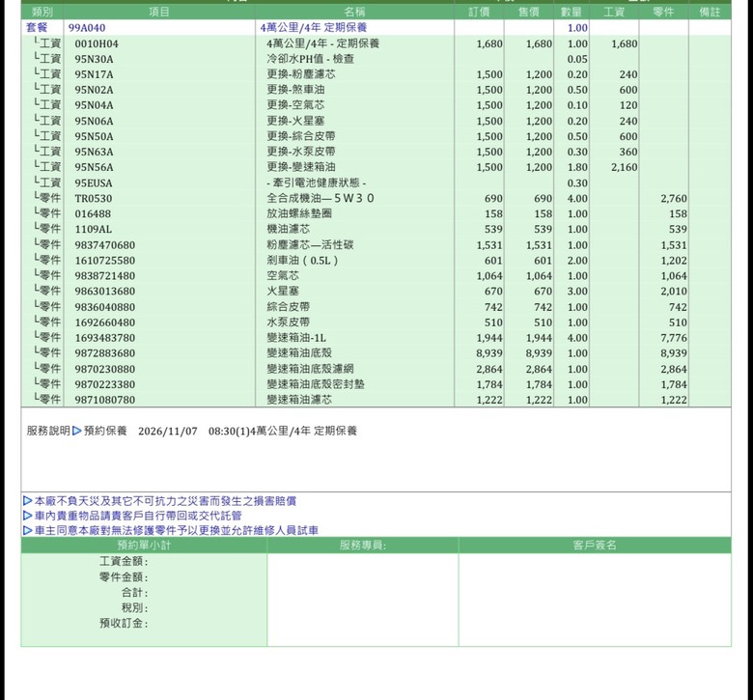
Task: Click the 工資金額 label
Action: coord(124,561)
